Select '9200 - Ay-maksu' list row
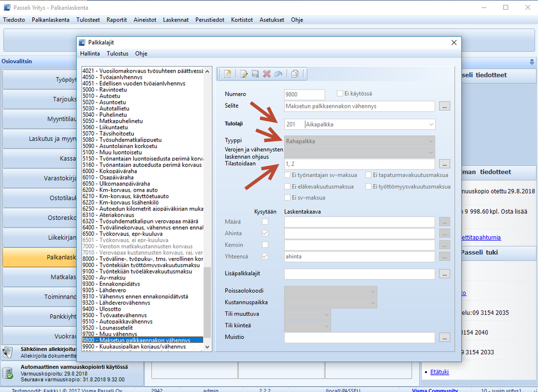Viewport: 538px width, 392px height. [142, 277]
